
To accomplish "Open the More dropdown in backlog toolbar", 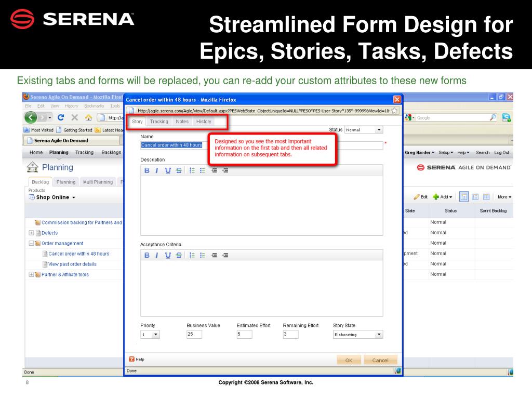I will (x=504, y=197).
